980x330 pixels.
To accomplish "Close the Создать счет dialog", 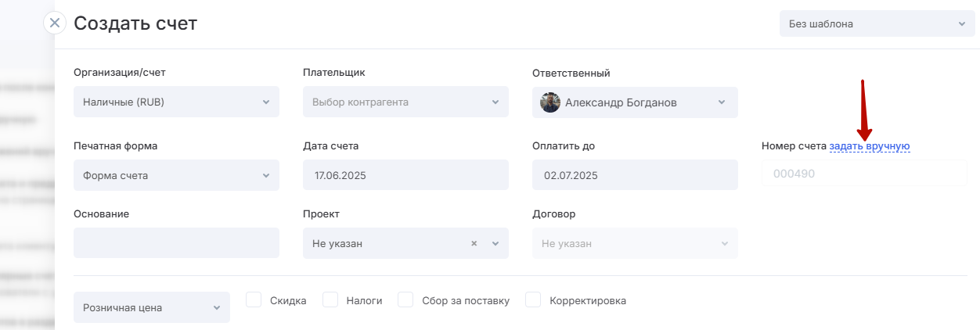I will tap(54, 23).
